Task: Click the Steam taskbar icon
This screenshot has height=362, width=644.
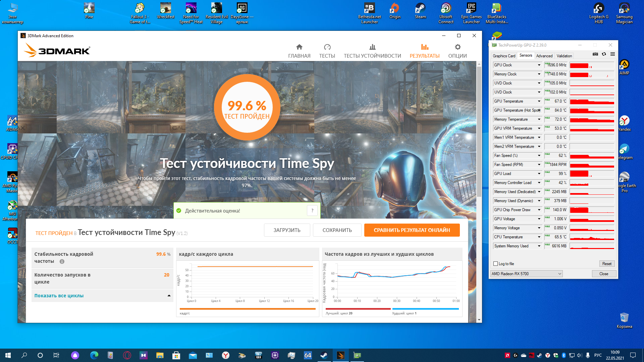Action: tap(324, 355)
